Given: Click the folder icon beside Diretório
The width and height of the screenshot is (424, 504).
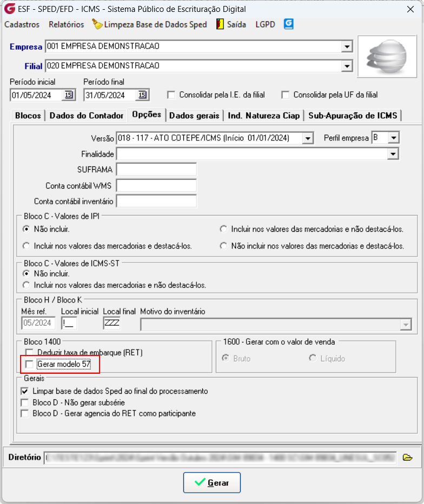Looking at the screenshot, I should (x=407, y=457).
